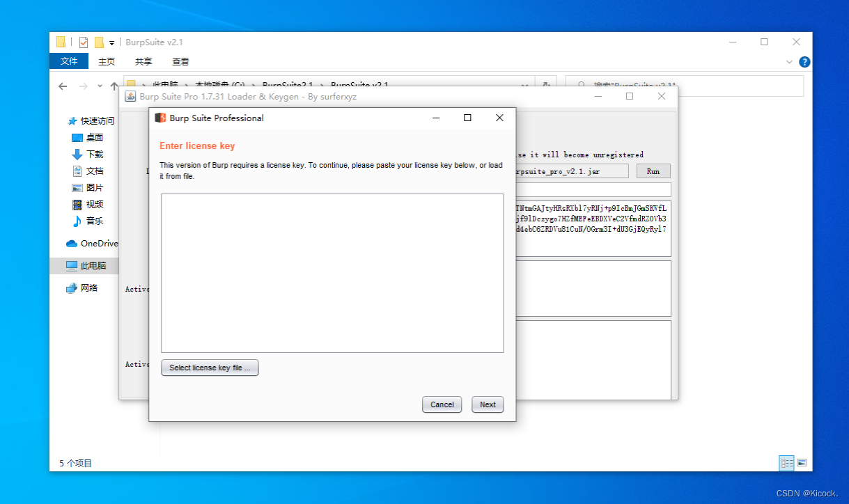The height and width of the screenshot is (504, 849).
Task: Click Burp Suite logo icon in dialog title
Action: click(160, 118)
